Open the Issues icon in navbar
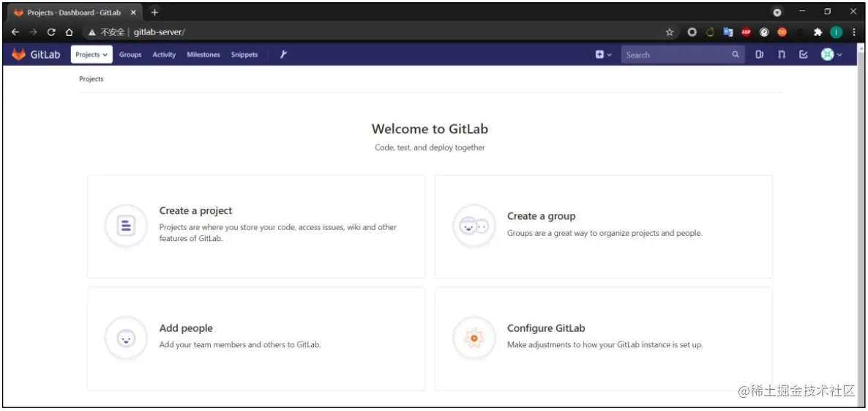868x411 pixels. coord(760,54)
